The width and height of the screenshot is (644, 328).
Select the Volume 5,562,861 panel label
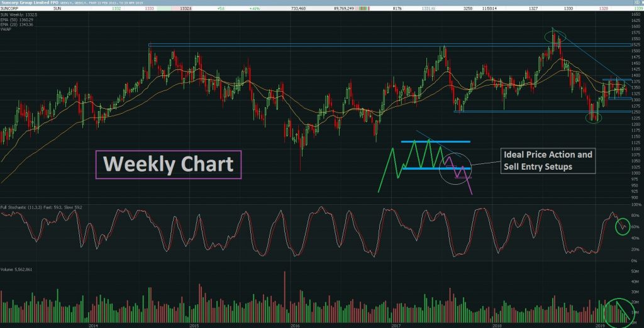coord(16,270)
